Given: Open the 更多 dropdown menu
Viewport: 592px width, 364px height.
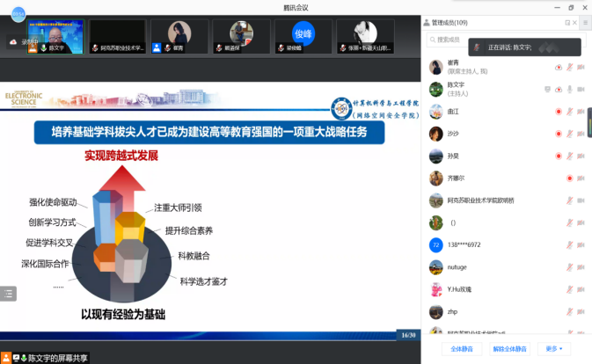Looking at the screenshot, I should (x=553, y=348).
